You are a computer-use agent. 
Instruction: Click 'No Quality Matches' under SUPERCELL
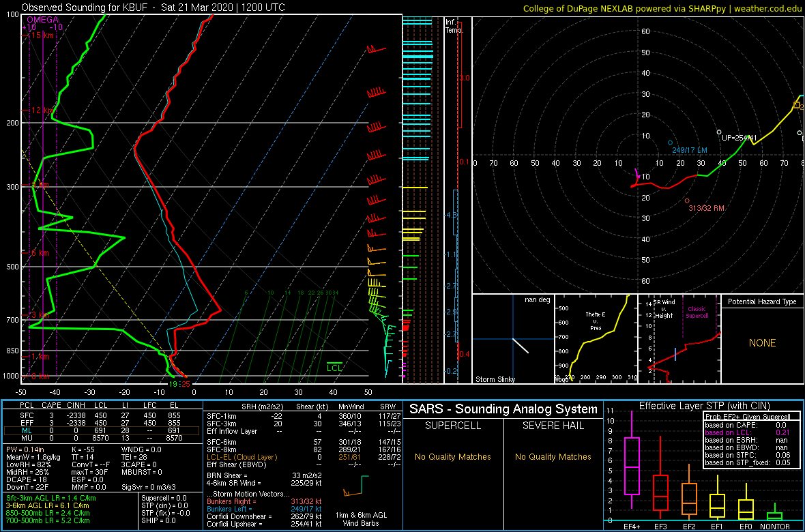[x=452, y=456]
